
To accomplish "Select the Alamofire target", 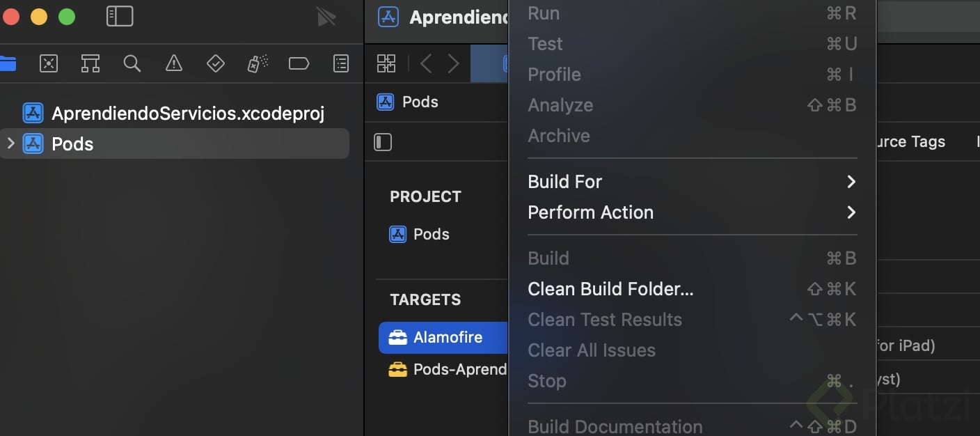I will (447, 337).
